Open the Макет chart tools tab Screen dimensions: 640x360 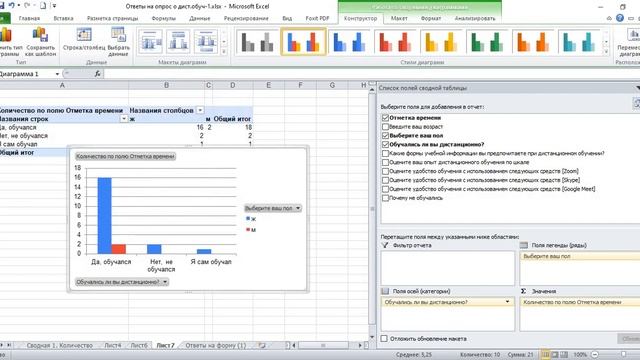399,18
